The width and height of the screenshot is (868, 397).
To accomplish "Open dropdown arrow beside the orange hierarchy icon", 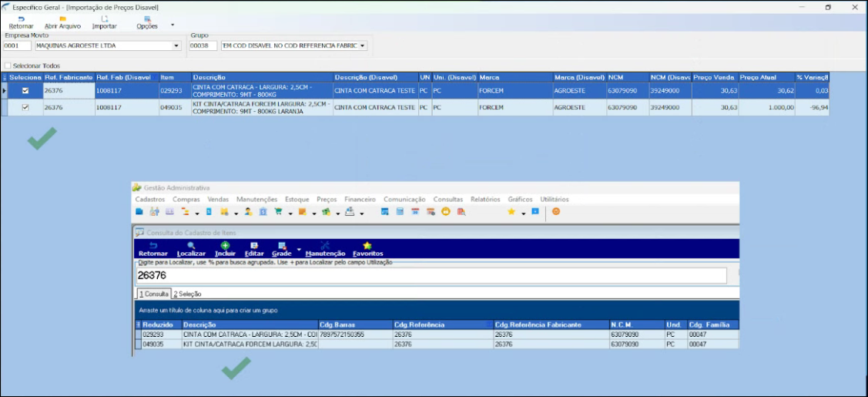I will tap(197, 214).
